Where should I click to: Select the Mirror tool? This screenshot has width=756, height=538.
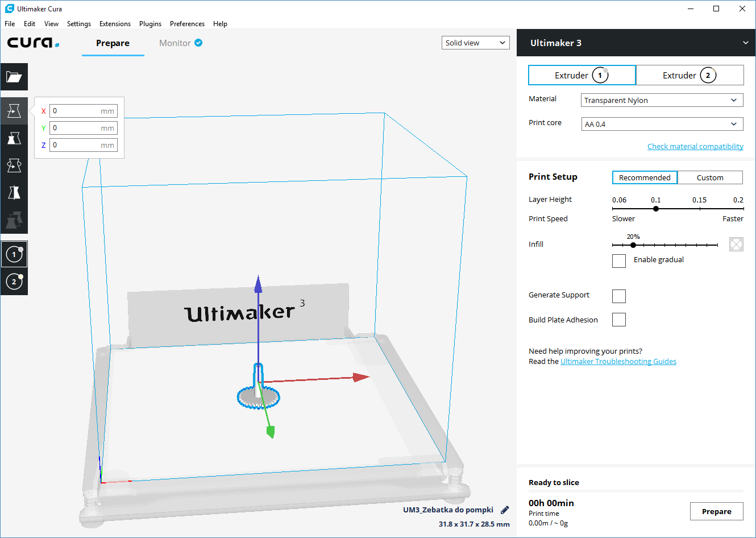click(14, 193)
